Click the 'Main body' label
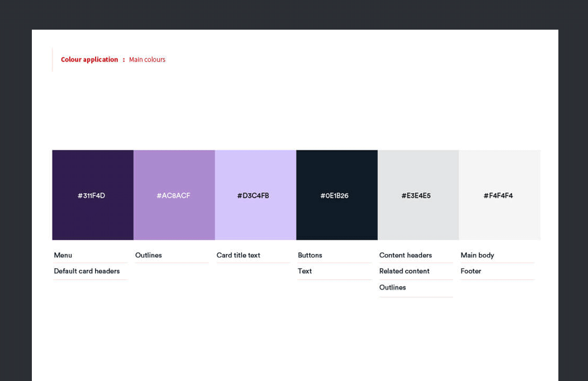The width and height of the screenshot is (588, 381). tap(477, 255)
